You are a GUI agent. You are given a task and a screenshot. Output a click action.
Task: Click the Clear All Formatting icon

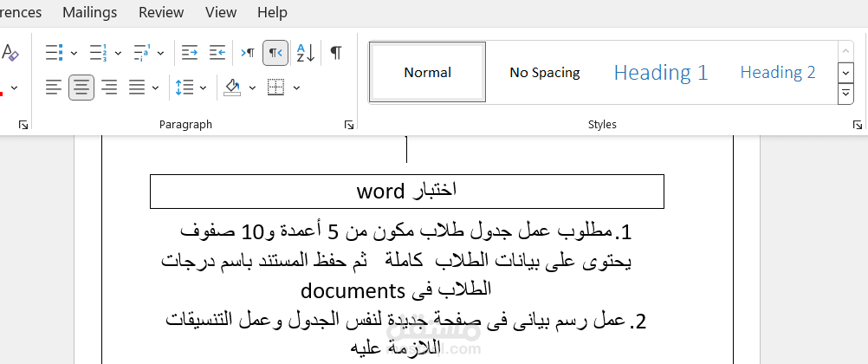point(10,53)
